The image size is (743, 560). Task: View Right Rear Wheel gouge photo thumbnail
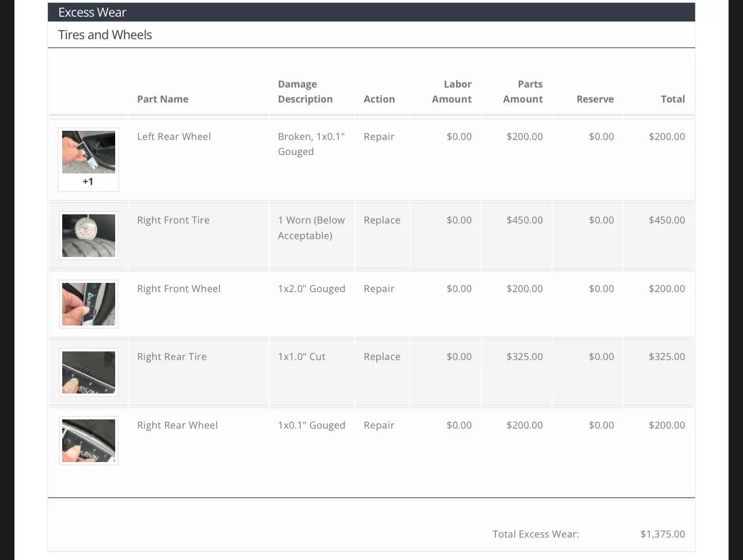click(x=89, y=441)
